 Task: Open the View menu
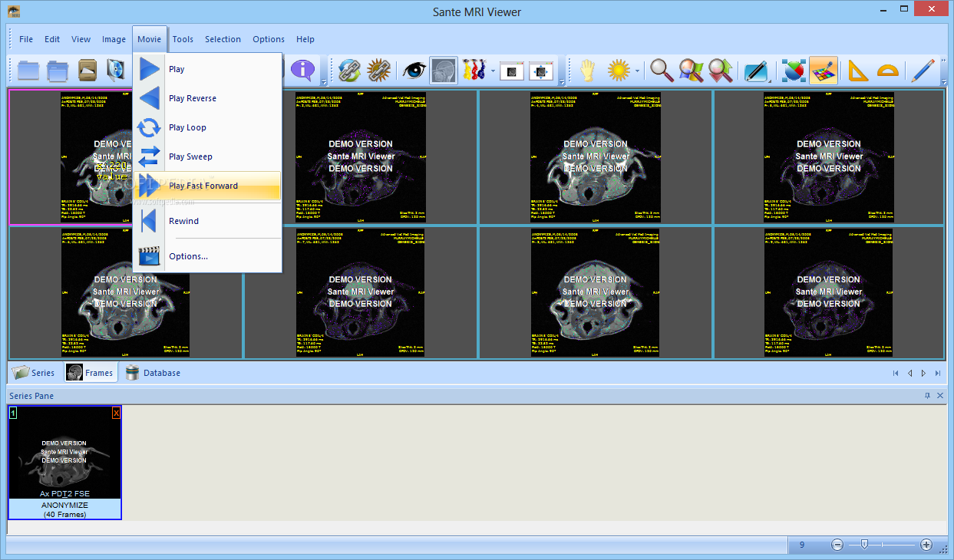pos(81,39)
